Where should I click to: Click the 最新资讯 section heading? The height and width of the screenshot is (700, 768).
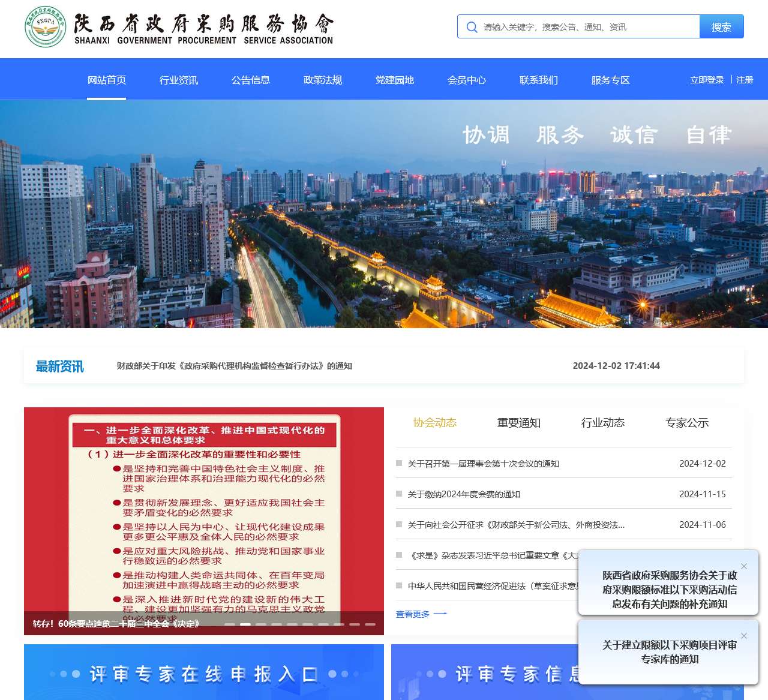(60, 366)
